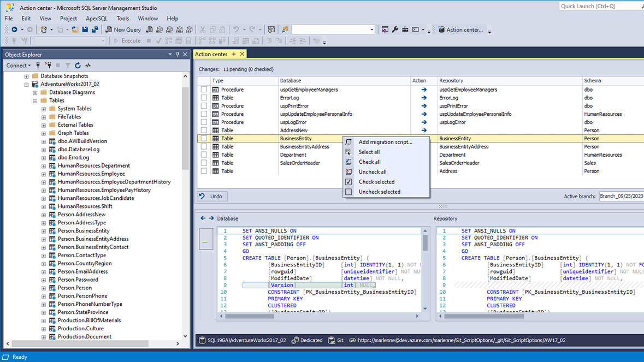Check the uspPrintError row checkbox
644x362 pixels.
coord(204,106)
